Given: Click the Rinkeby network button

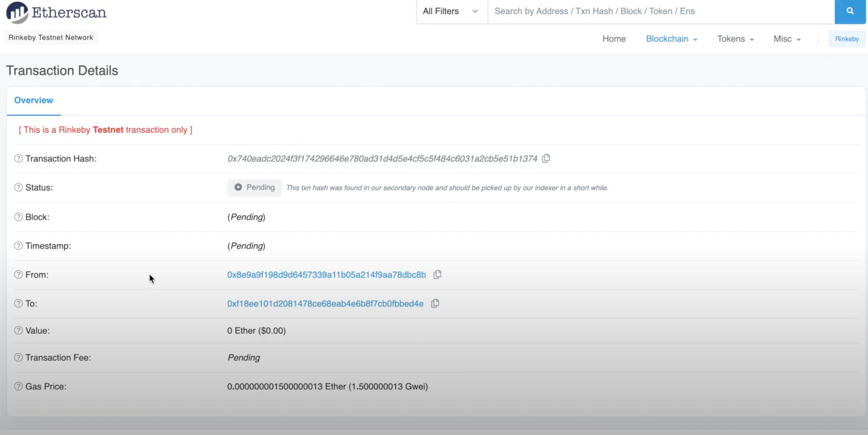Looking at the screenshot, I should [x=847, y=39].
